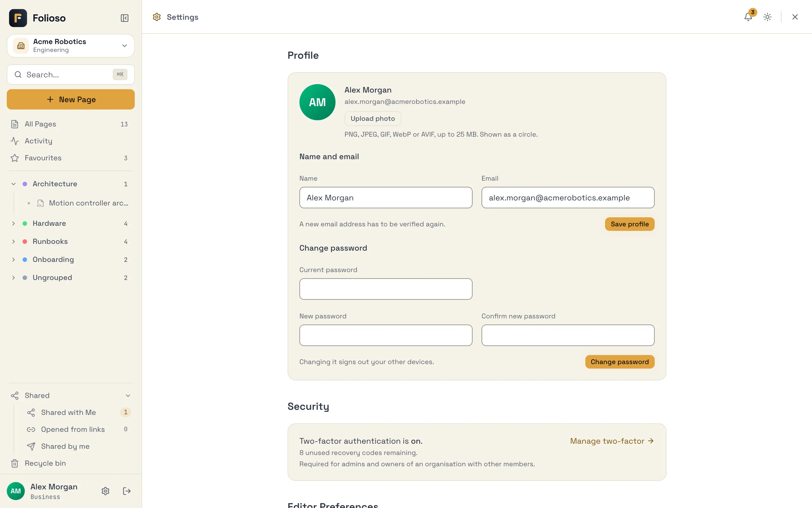Viewport: 812px width, 508px height.
Task: Click the Change password button
Action: pos(619,362)
